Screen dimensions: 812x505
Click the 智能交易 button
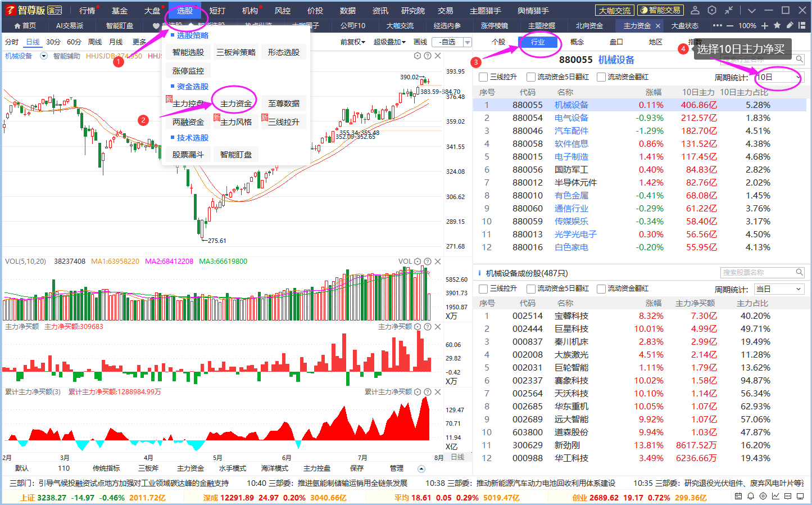click(x=660, y=10)
